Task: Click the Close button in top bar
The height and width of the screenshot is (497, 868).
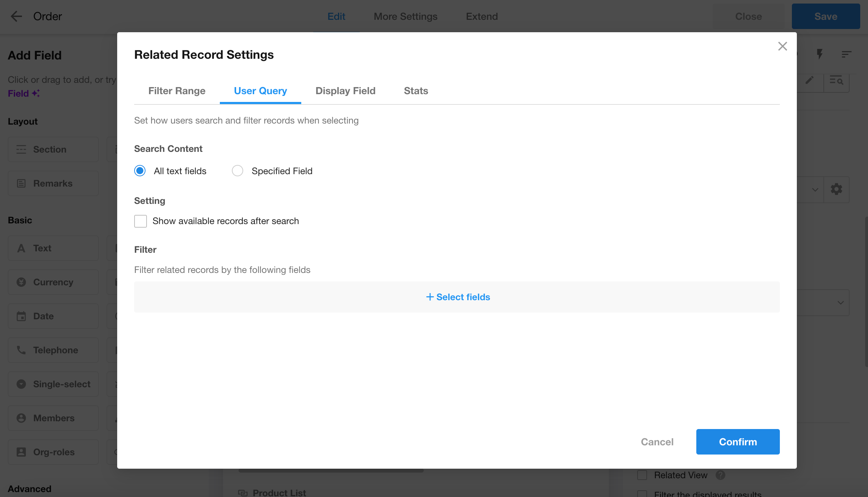Action: point(748,16)
